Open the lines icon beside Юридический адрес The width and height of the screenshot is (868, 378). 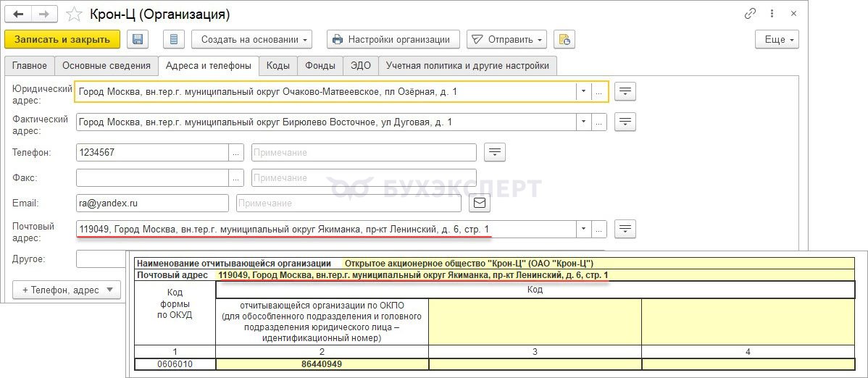tap(625, 91)
